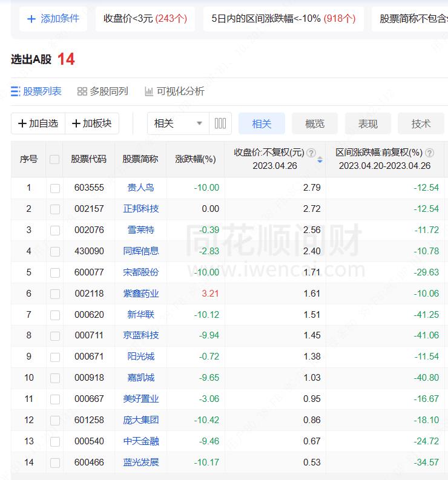Switch to the 概览 tab

[x=314, y=123]
